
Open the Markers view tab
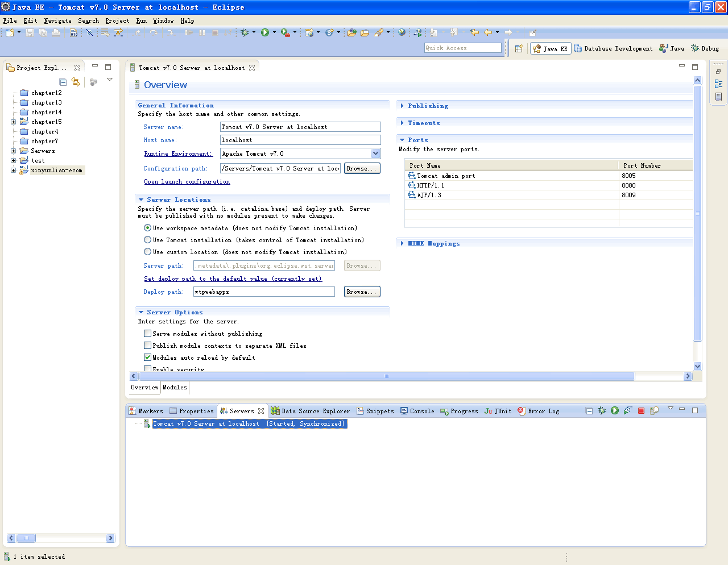146,411
